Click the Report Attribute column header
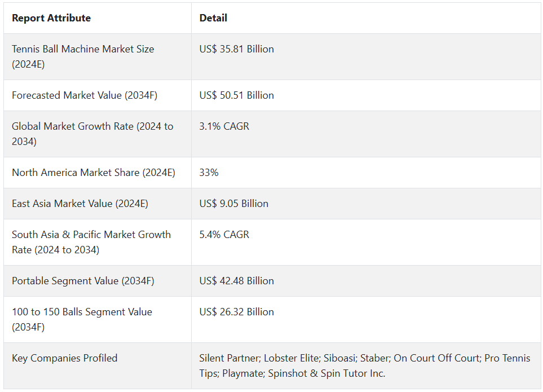Viewport: 543px width, 392px height. [x=51, y=18]
